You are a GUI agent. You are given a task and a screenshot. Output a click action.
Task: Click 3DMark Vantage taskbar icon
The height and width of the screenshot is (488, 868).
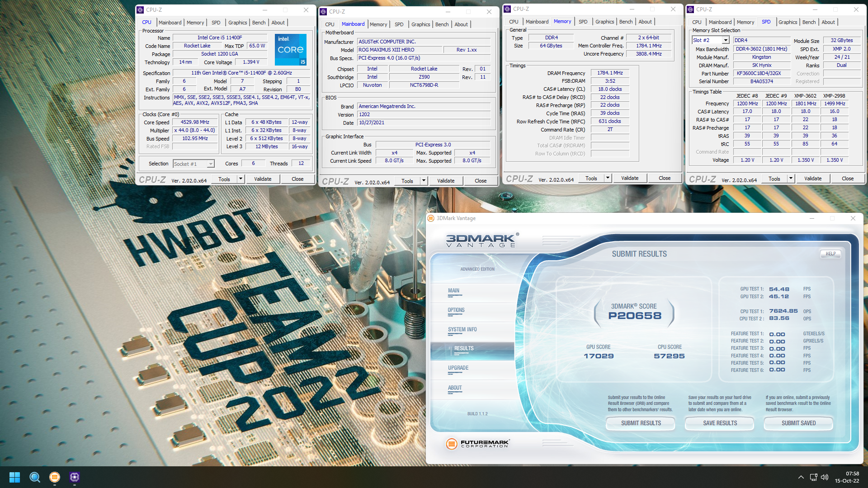point(55,477)
